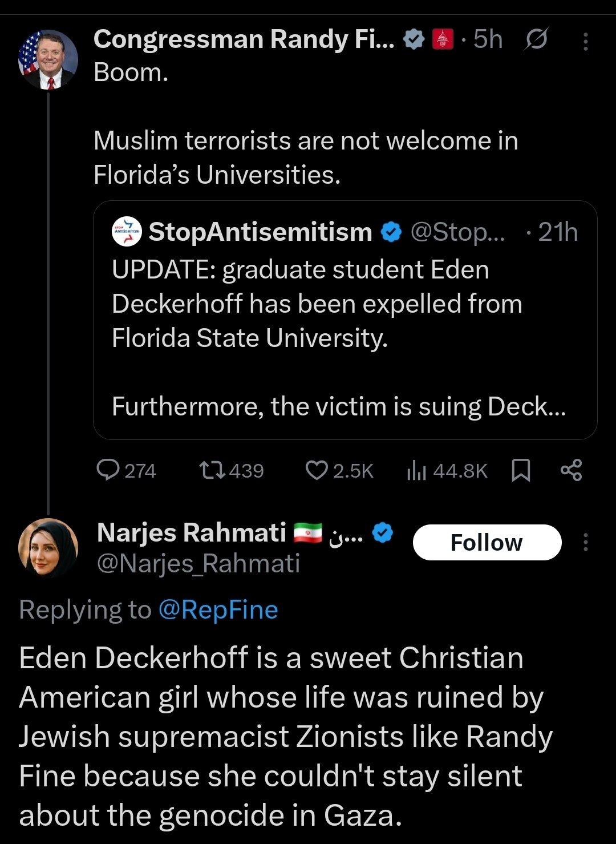Screen dimensions: 616x844
Task: Open the @Narjes_Rahmati handle profile
Action: click(198, 564)
